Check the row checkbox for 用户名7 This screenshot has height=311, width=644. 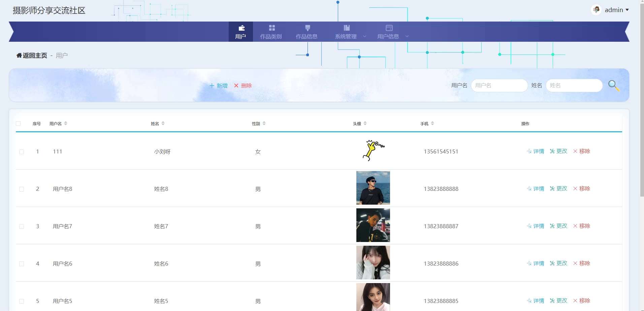click(x=22, y=227)
